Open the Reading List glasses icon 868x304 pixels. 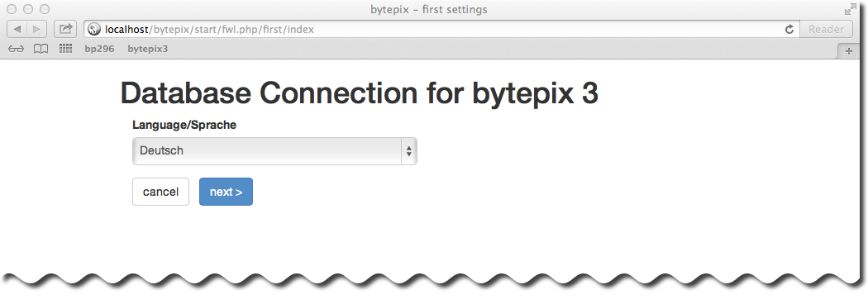[x=17, y=49]
